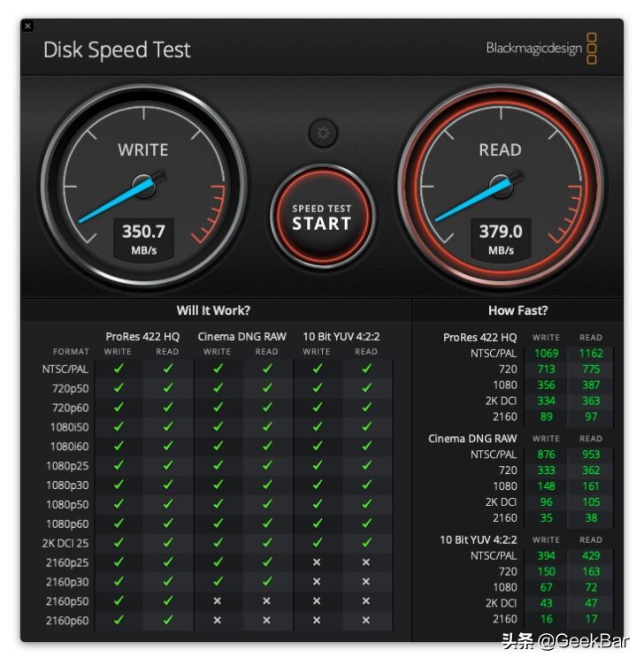Screen dimensions: 644x665
Task: Click the ProRes 422 HQ read checkmark for 2160p60
Action: click(168, 620)
